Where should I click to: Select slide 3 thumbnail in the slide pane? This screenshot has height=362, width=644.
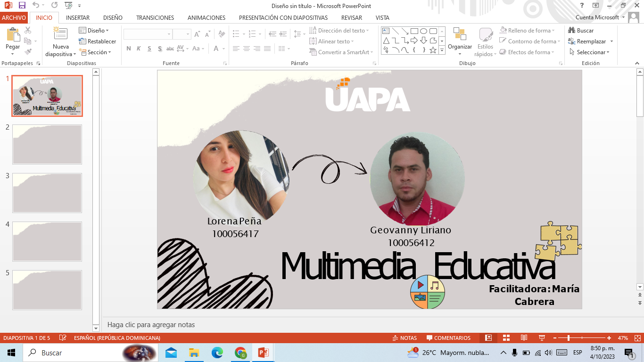(47, 193)
